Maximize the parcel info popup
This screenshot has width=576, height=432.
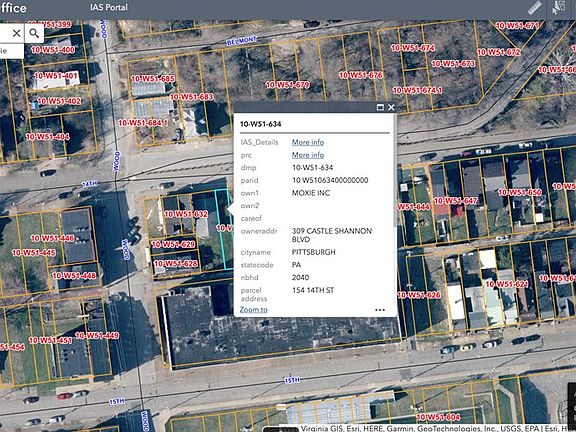pos(381,107)
